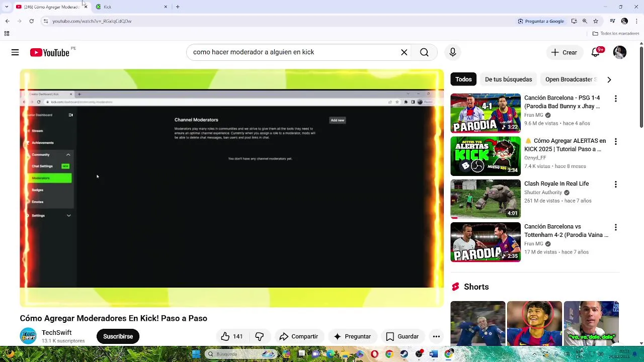Open Chrome profile avatar in toolbar
This screenshot has height=362, width=644.
(624, 21)
